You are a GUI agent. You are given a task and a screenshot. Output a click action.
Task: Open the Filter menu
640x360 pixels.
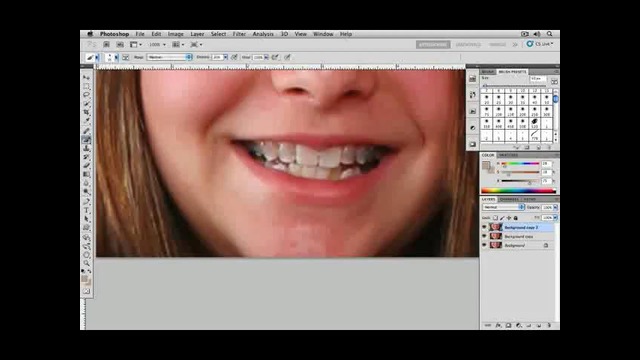pyautogui.click(x=239, y=34)
